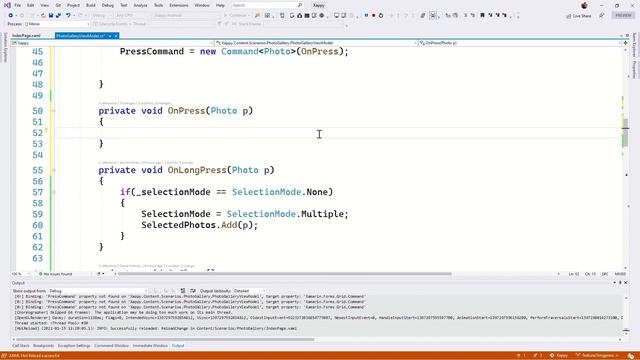The height and width of the screenshot is (360, 640).
Task: Click the Find in Files icon after Continue
Action: coord(257,16)
